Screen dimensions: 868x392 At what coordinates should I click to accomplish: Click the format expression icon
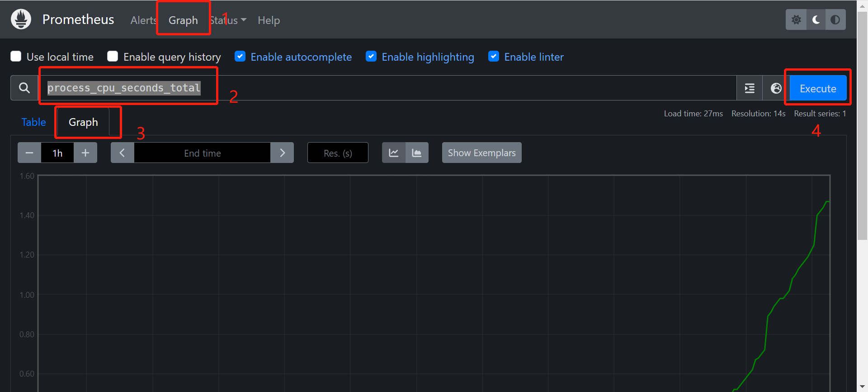click(x=750, y=88)
